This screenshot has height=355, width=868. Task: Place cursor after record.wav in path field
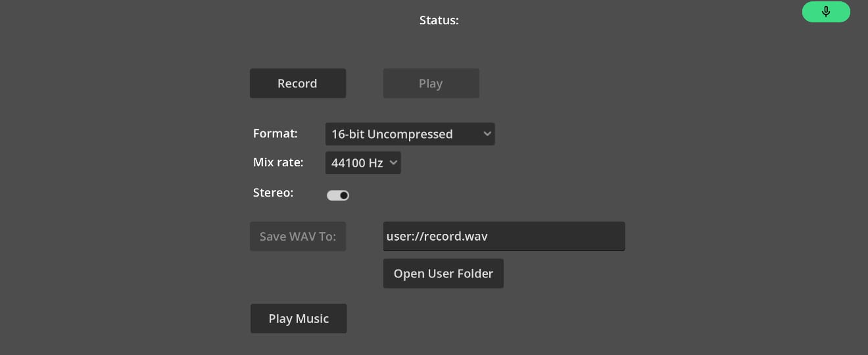click(x=489, y=236)
